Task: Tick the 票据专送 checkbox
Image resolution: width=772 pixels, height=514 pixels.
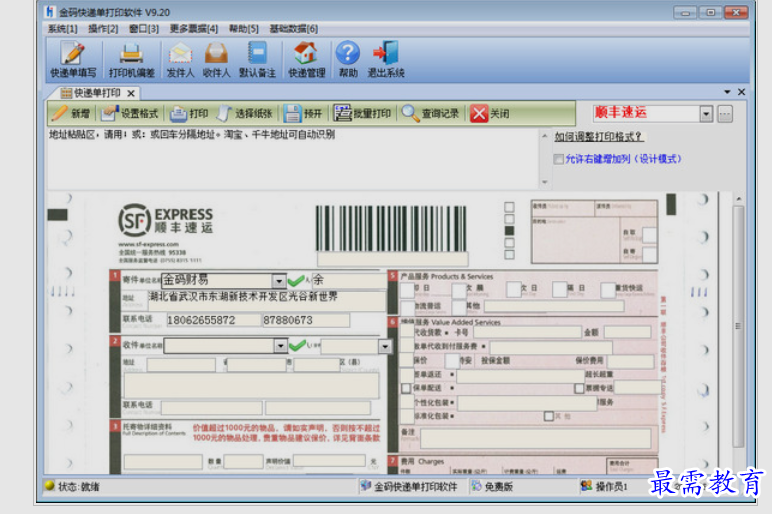Action: [579, 388]
